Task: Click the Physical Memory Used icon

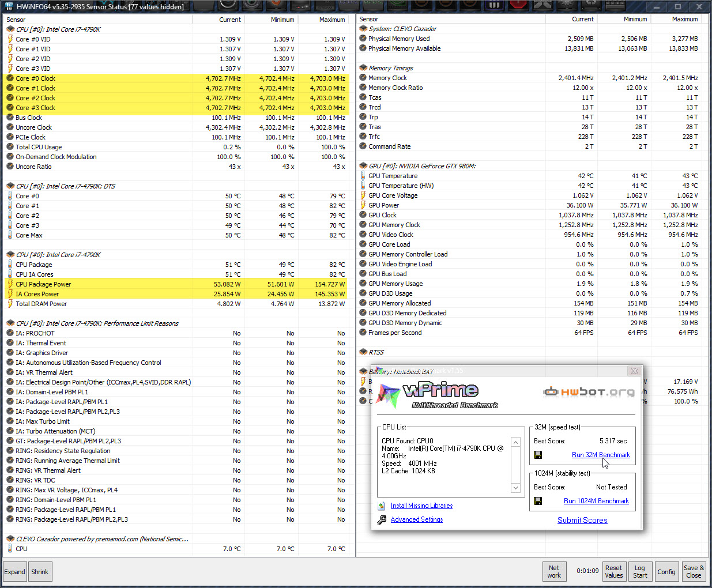Action: [x=363, y=39]
